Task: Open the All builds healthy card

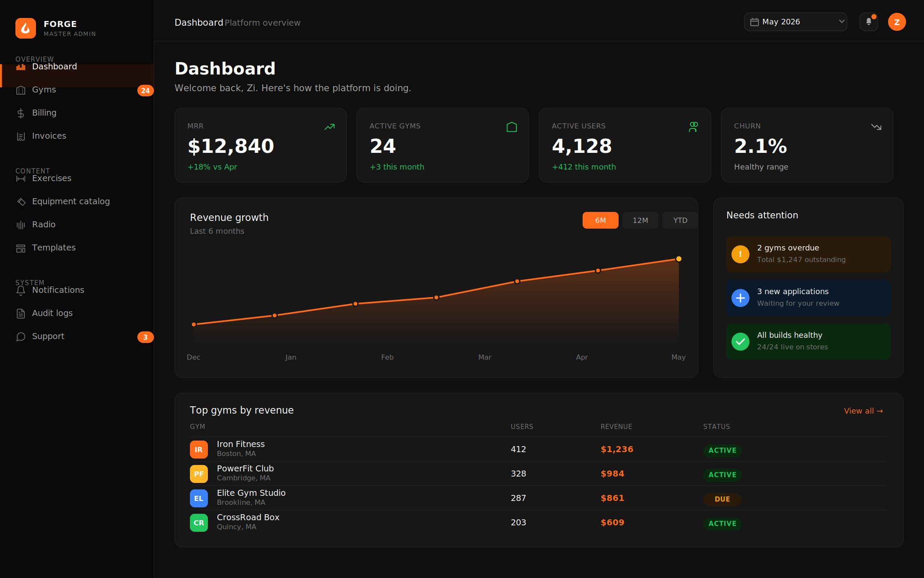Action: point(808,342)
